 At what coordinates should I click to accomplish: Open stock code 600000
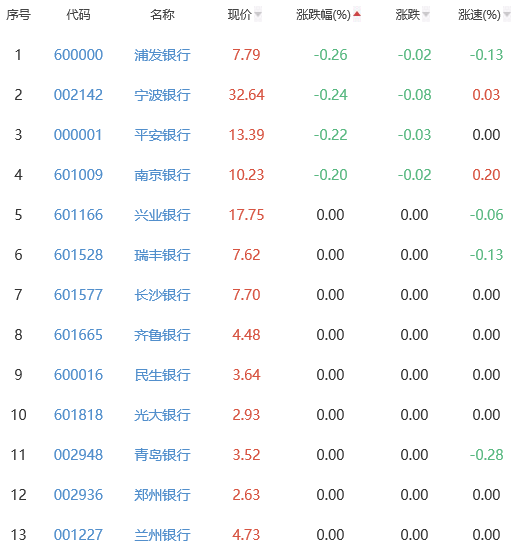click(78, 55)
